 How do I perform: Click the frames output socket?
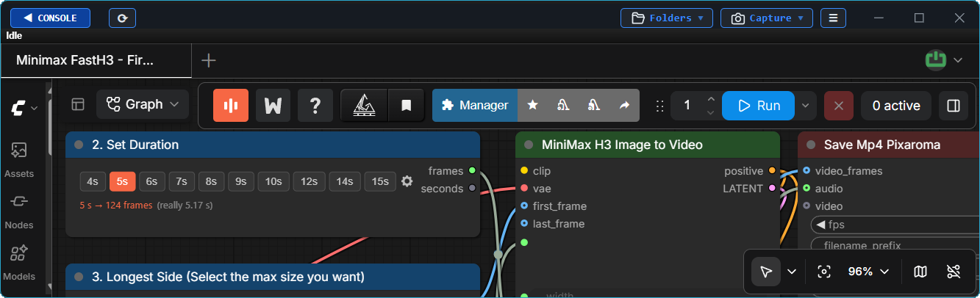472,170
